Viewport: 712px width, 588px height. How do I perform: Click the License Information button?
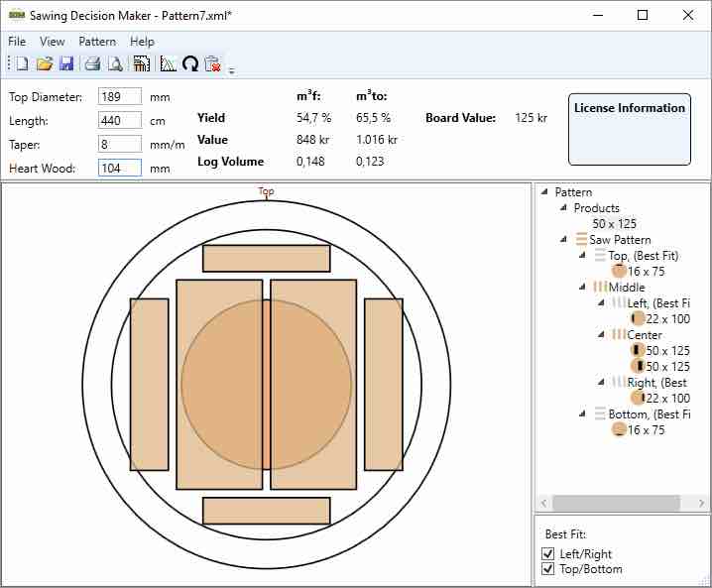(x=629, y=129)
